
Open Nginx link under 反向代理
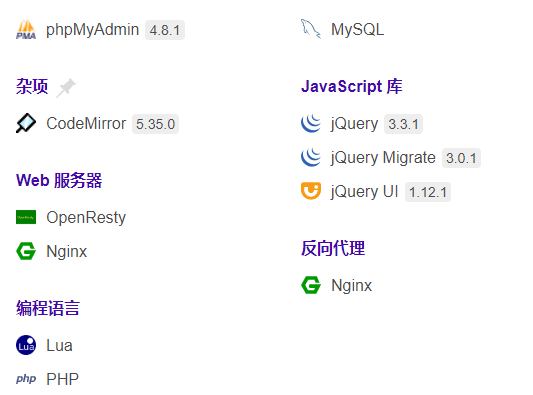351,286
